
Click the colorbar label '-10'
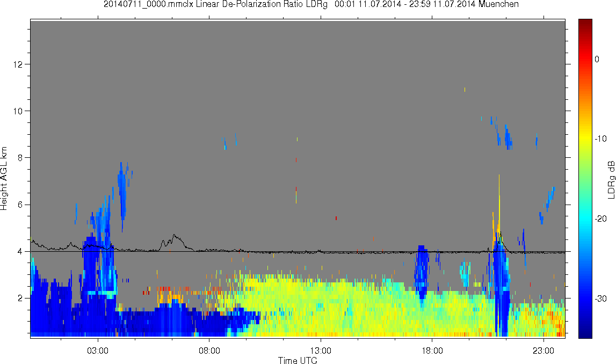point(600,139)
